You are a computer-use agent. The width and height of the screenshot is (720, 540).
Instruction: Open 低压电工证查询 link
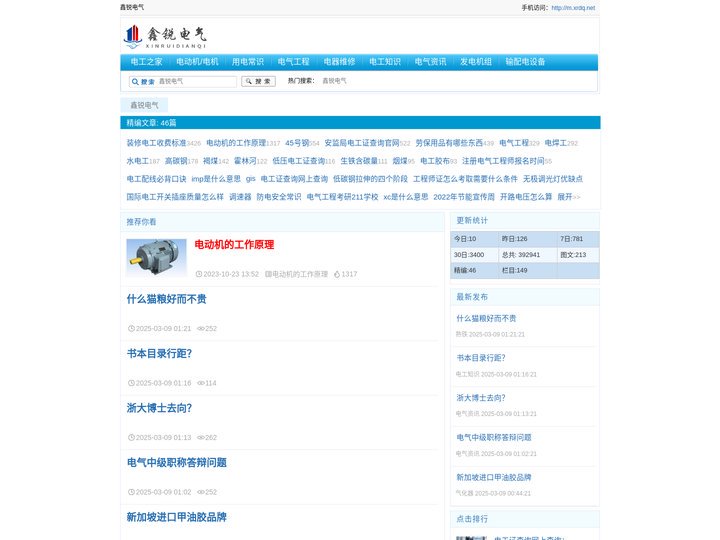[x=298, y=161]
